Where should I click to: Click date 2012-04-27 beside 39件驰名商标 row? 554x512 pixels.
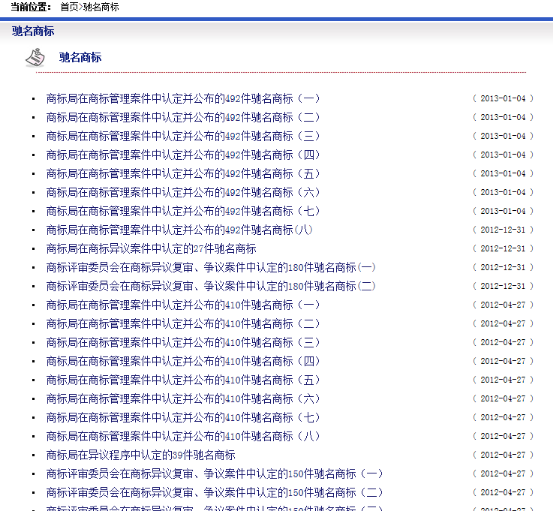point(503,455)
